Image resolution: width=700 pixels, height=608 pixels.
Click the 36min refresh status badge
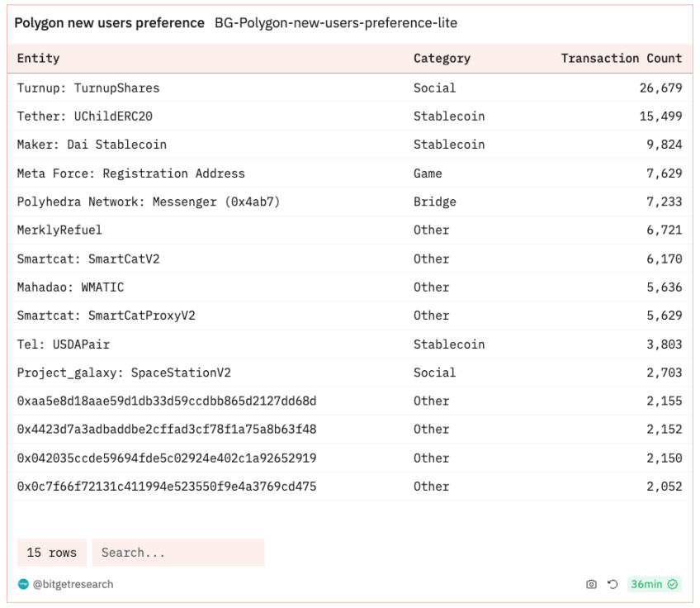654,584
